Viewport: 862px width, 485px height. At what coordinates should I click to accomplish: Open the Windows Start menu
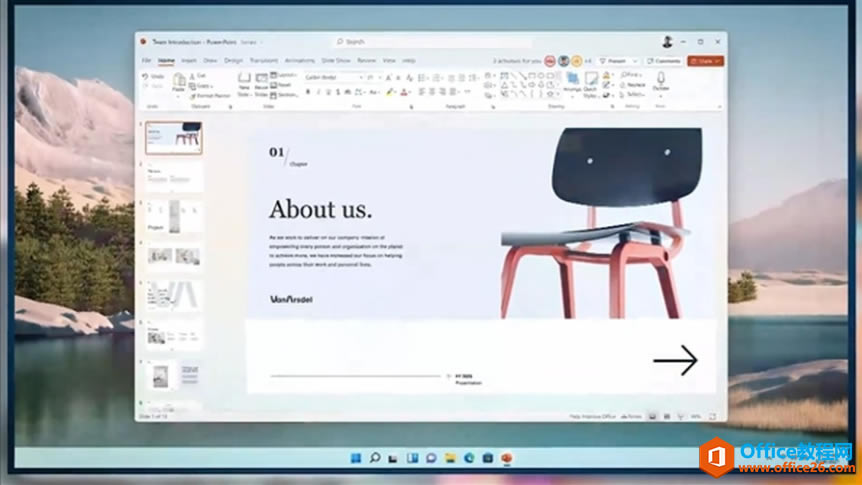pos(356,458)
